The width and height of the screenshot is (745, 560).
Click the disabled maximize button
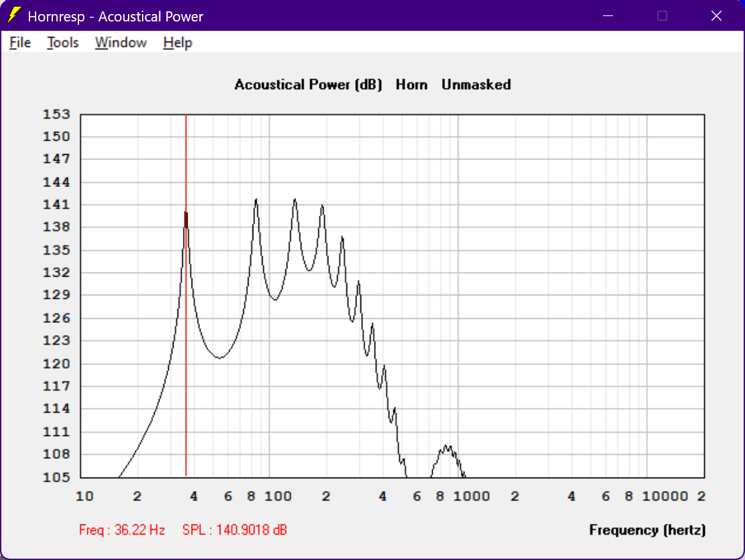pyautogui.click(x=662, y=15)
